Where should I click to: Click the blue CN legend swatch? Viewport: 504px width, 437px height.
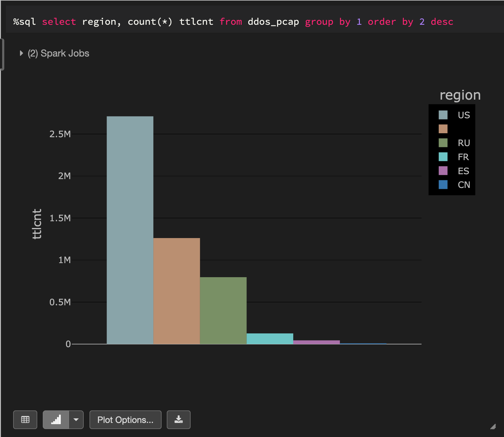coord(443,185)
